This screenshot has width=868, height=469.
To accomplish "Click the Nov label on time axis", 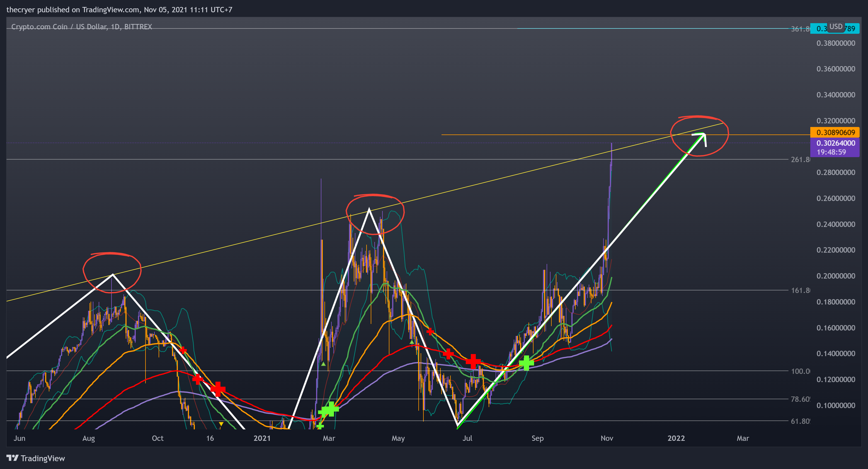I will 607,438.
